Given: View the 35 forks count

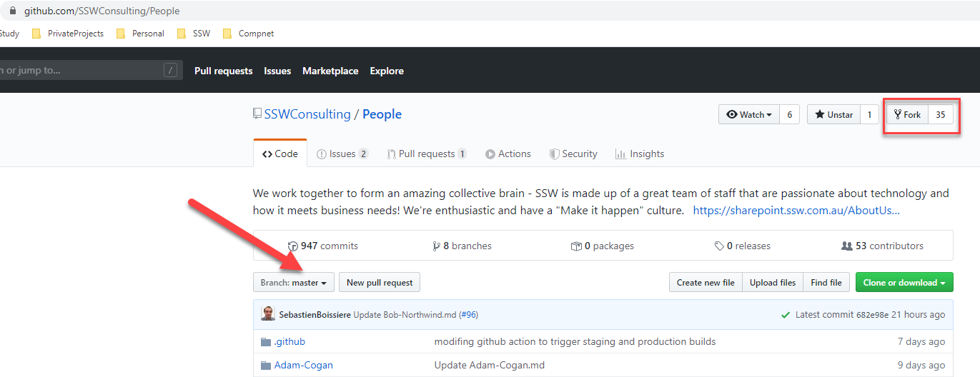Looking at the screenshot, I should tap(941, 115).
